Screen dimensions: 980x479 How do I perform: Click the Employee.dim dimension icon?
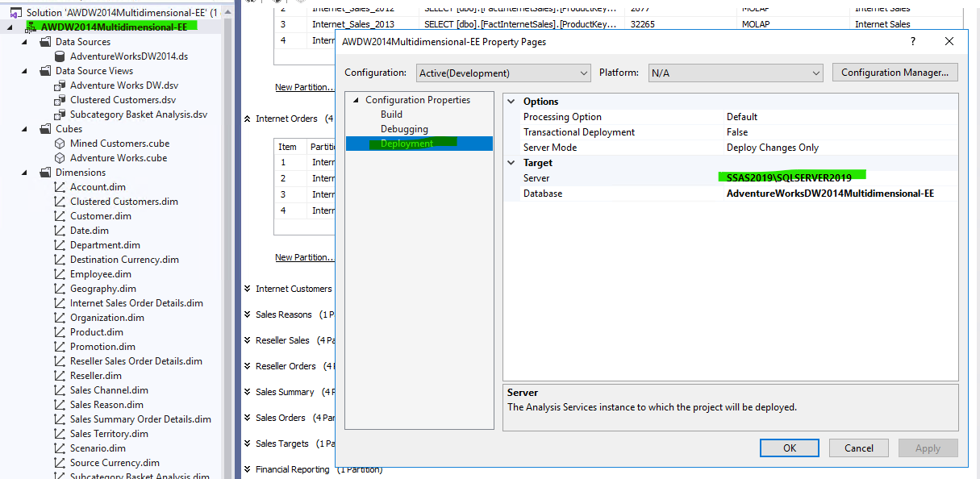click(x=60, y=274)
